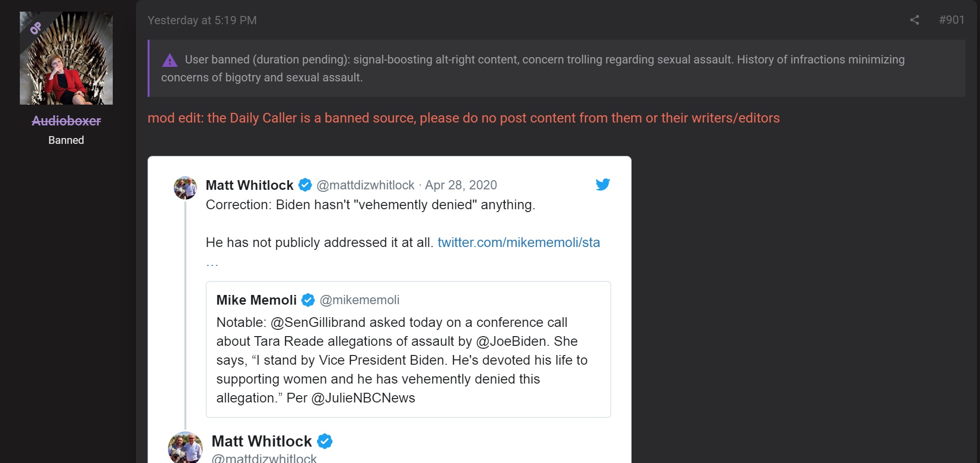Click Matt Whitlock's larger avatar in lower tweet
This screenshot has width=980, height=463.
click(x=185, y=447)
